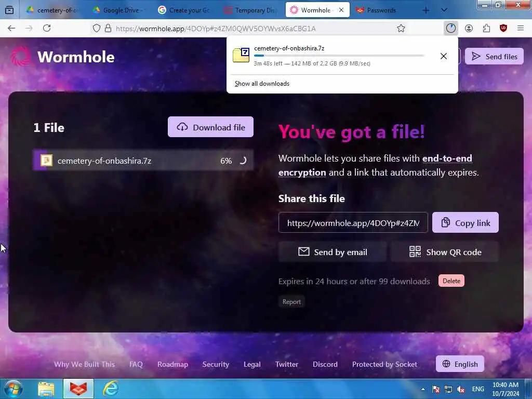Image resolution: width=532 pixels, height=399 pixels.
Task: Reload the Wormhole page
Action: pos(47,28)
